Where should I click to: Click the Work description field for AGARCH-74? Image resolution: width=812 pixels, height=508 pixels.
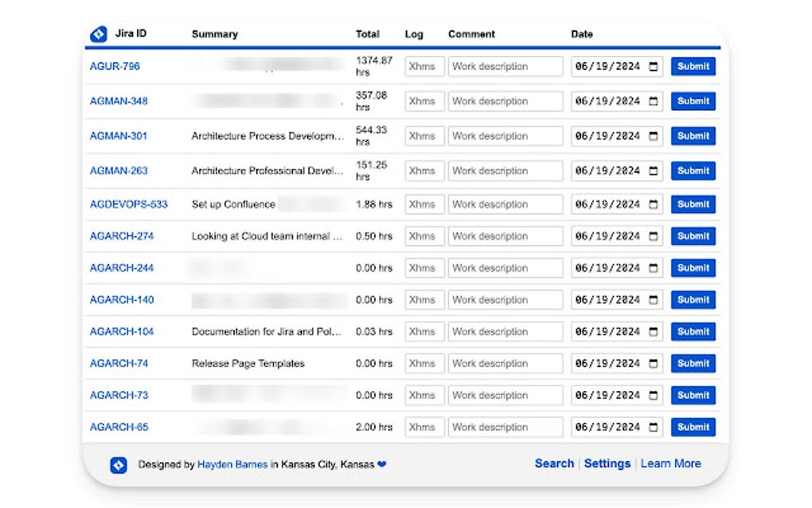(506, 363)
